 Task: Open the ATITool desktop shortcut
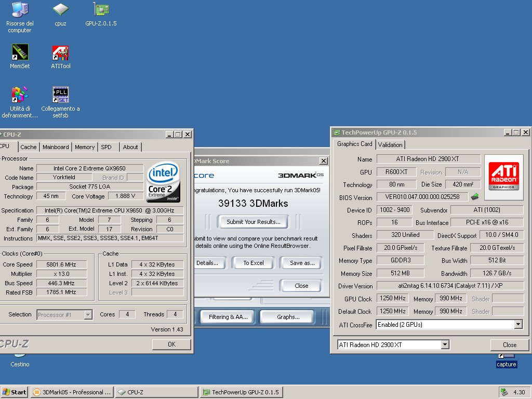tap(60, 57)
